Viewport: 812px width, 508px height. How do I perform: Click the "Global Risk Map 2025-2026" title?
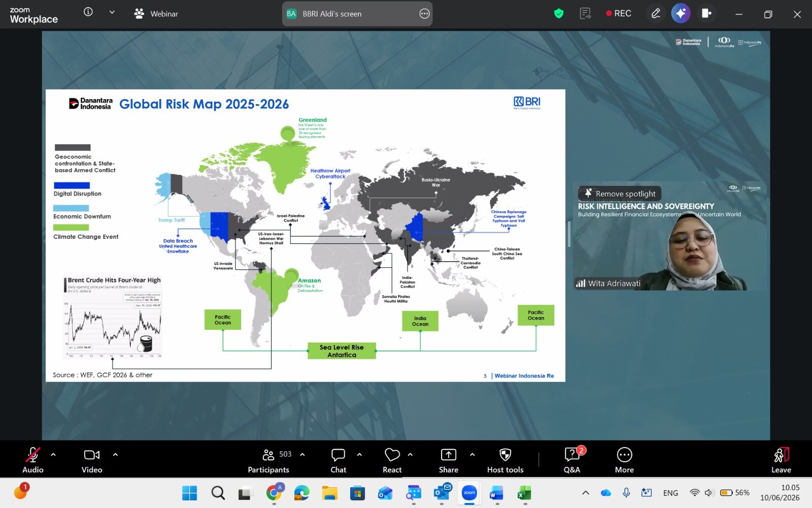(204, 104)
